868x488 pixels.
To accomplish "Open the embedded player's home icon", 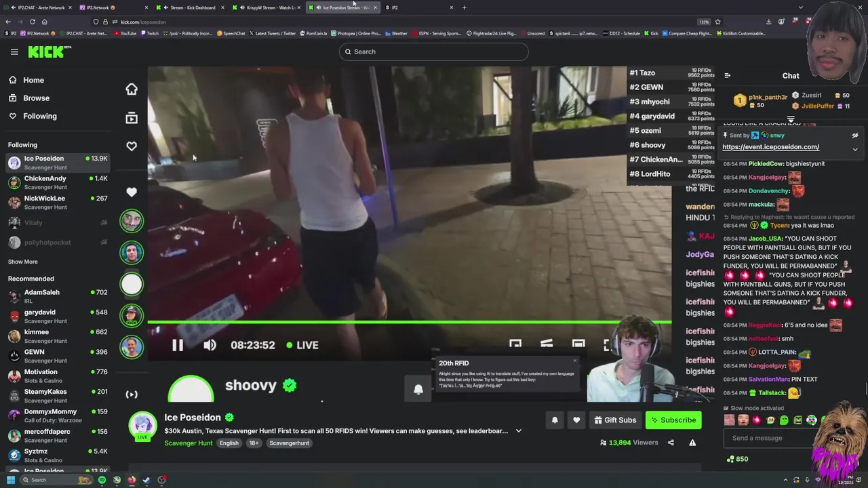I will [132, 89].
